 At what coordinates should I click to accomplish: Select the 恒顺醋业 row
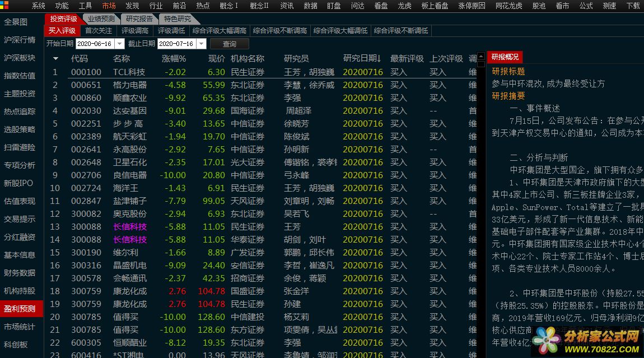click(x=261, y=343)
